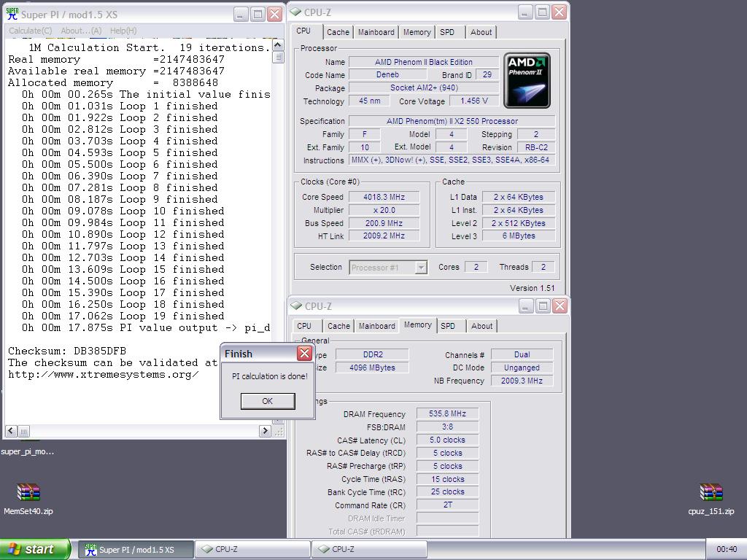Click memory size value 4096 MBytes
The height and width of the screenshot is (560, 747).
pos(372,367)
